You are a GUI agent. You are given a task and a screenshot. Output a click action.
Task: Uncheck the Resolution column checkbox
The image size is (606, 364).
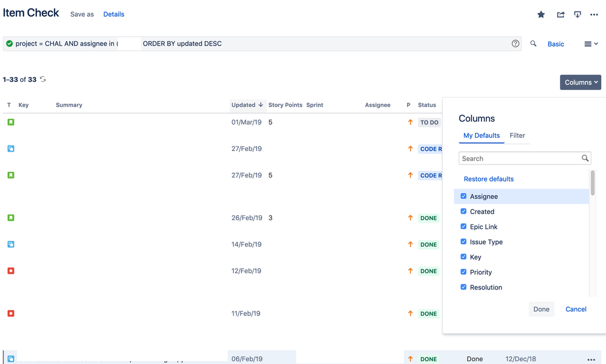[x=463, y=287]
